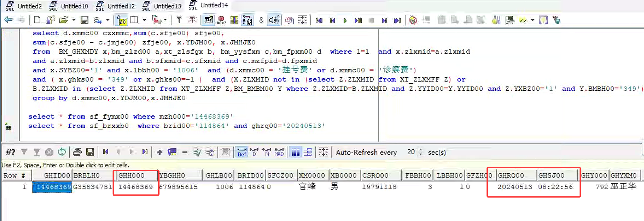Create a new blank SQL document

click(x=37, y=20)
